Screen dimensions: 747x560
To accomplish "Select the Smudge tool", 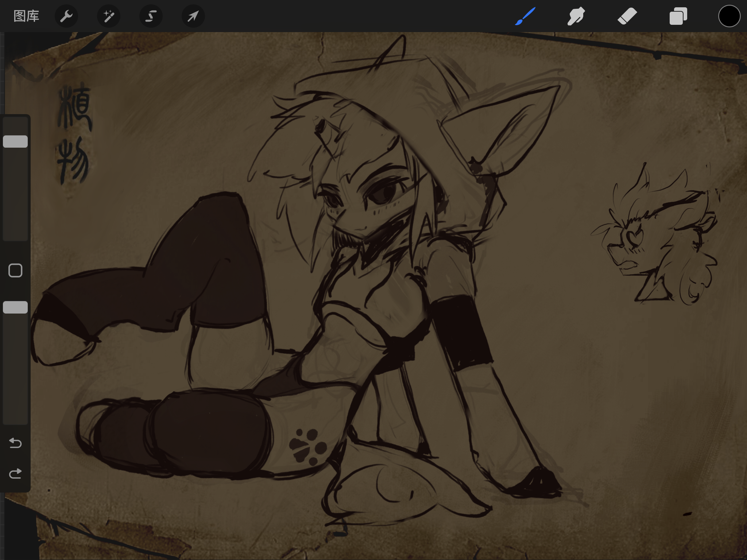I will [576, 16].
